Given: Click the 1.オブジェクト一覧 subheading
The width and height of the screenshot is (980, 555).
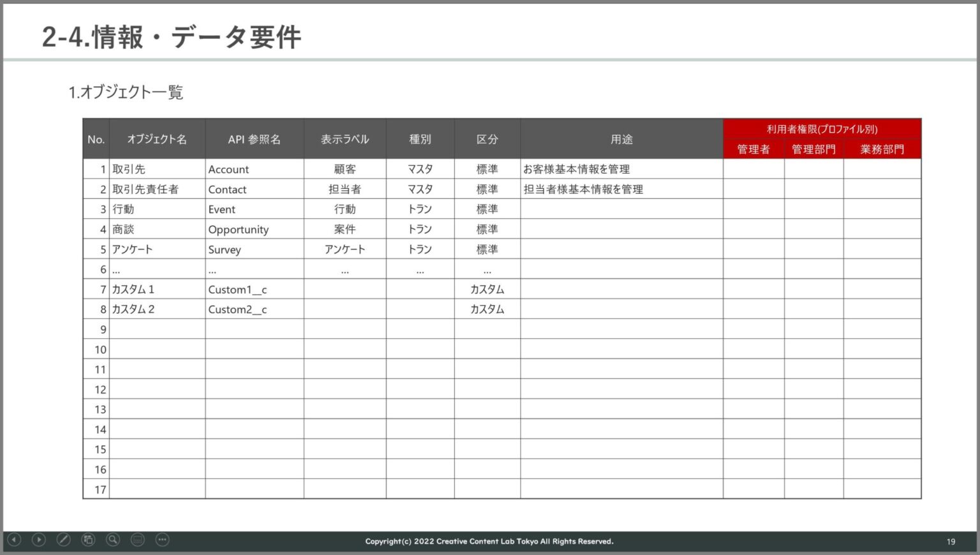Looking at the screenshot, I should [126, 93].
